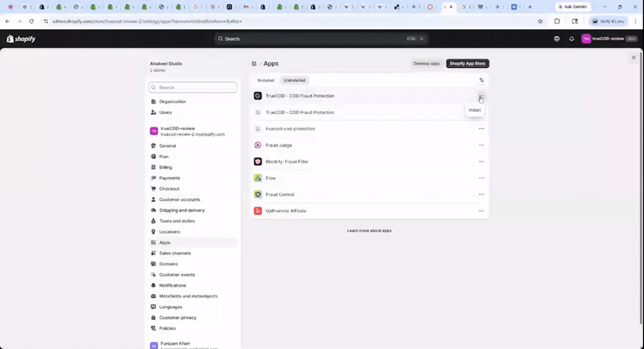
Task: Open Chrome three-dot menu
Action: tap(636, 21)
